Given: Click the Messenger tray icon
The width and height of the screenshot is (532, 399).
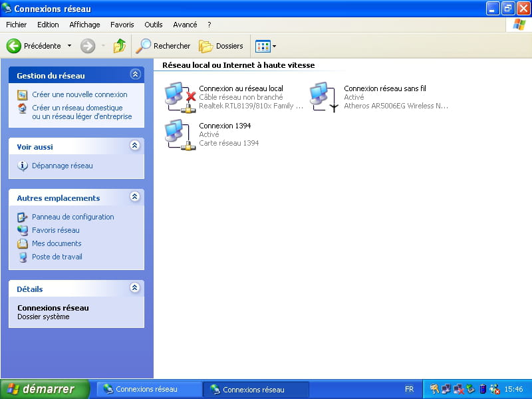Looking at the screenshot, I should tap(495, 389).
